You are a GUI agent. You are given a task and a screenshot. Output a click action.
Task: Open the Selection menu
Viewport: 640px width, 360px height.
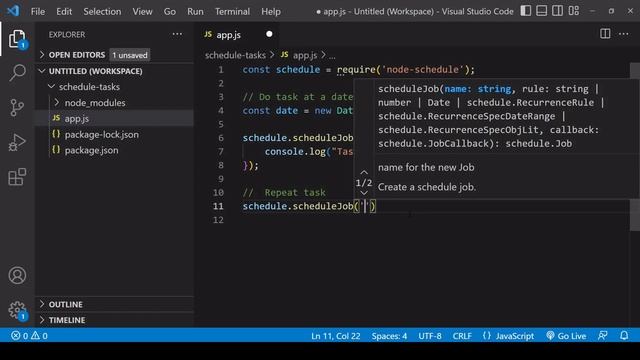(102, 11)
